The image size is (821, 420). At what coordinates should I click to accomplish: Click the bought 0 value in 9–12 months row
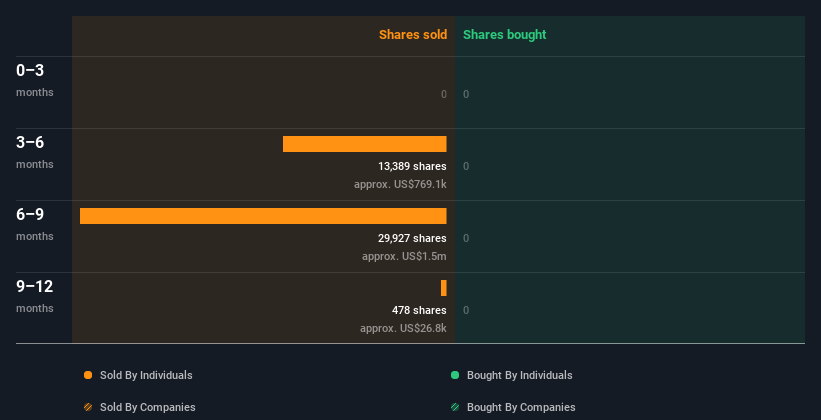click(466, 310)
